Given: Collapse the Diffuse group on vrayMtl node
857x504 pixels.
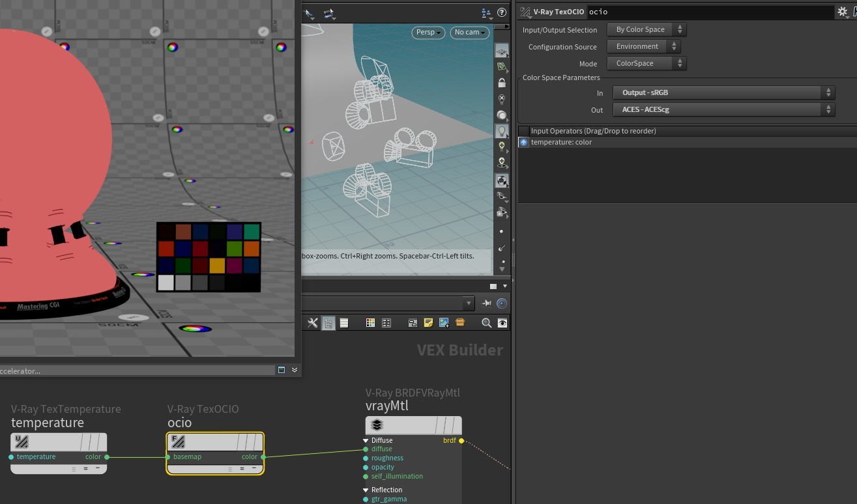Looking at the screenshot, I should tap(366, 441).
